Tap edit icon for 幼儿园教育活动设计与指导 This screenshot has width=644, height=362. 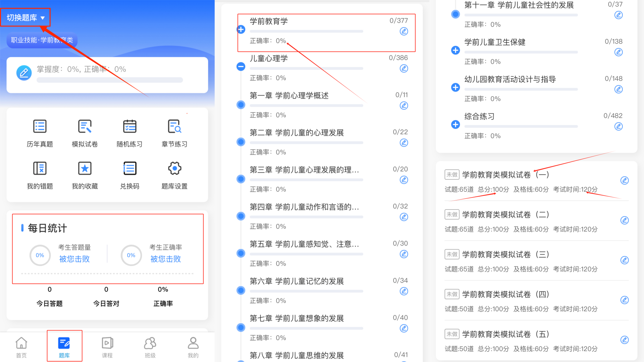click(x=619, y=89)
